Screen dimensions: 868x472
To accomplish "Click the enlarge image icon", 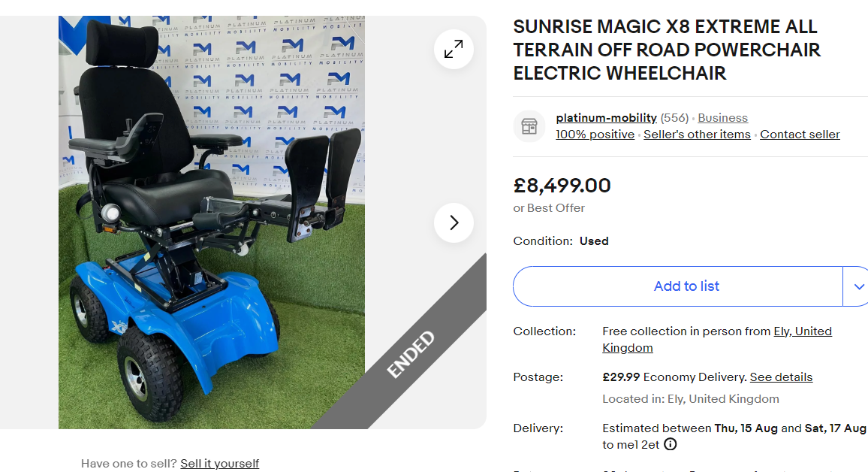I will [454, 50].
